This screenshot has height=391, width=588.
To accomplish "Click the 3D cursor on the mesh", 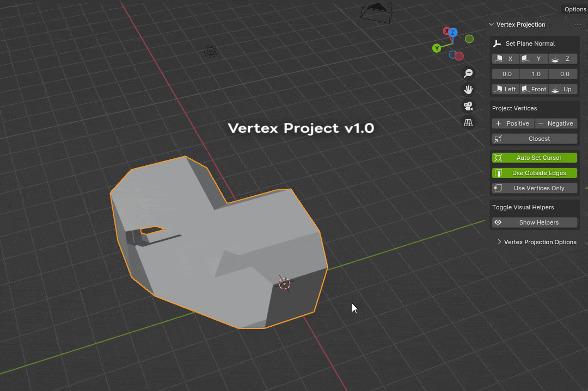I will pos(284,283).
